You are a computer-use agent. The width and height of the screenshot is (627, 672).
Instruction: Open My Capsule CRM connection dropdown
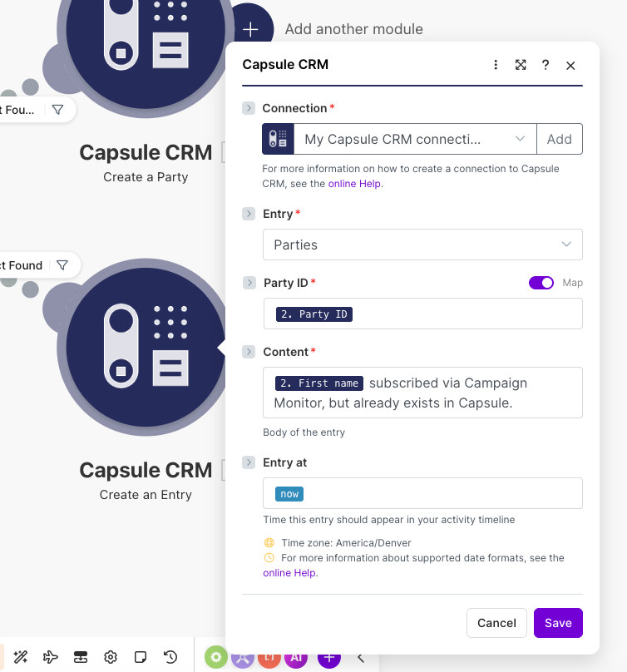(414, 139)
